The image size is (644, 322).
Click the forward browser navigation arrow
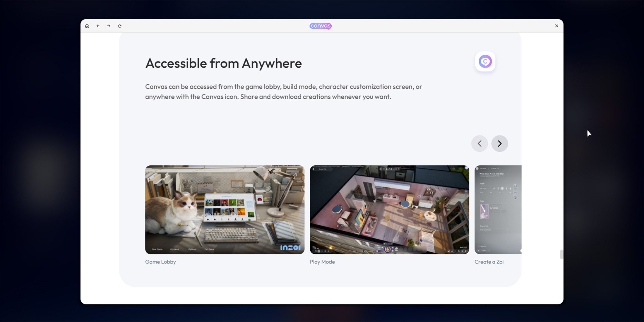tap(108, 26)
